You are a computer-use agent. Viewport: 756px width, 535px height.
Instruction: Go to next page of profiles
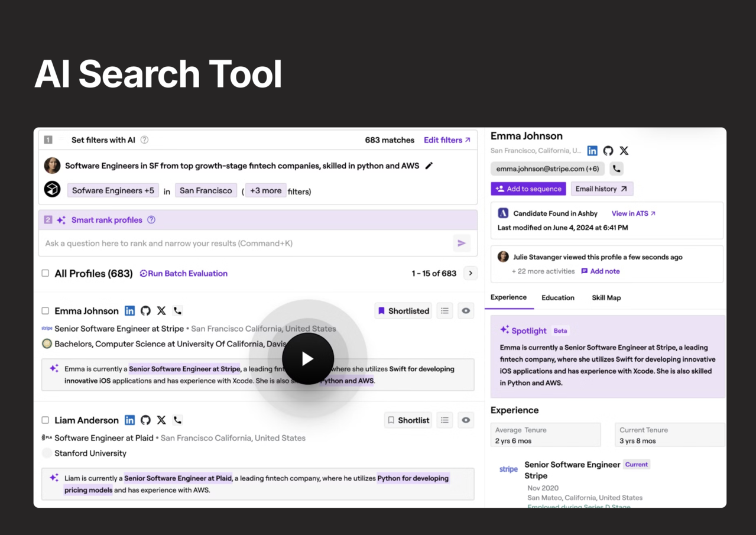pyautogui.click(x=471, y=273)
